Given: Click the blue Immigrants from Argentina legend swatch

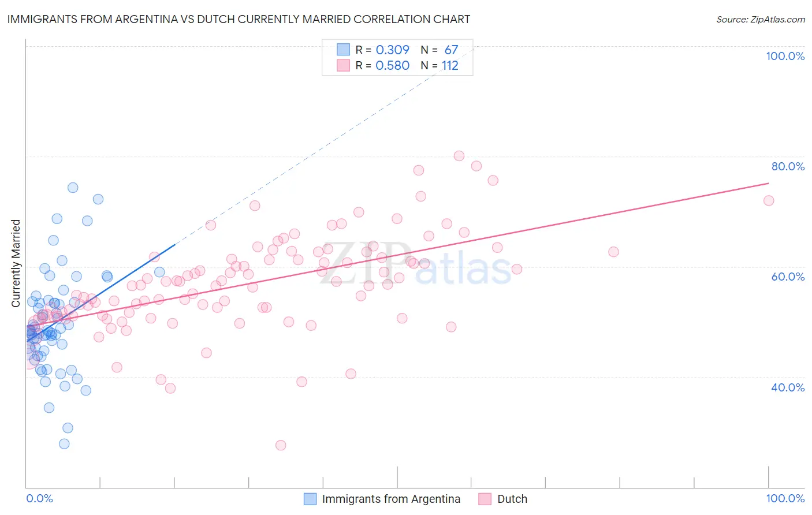Looking at the screenshot, I should click(310, 499).
